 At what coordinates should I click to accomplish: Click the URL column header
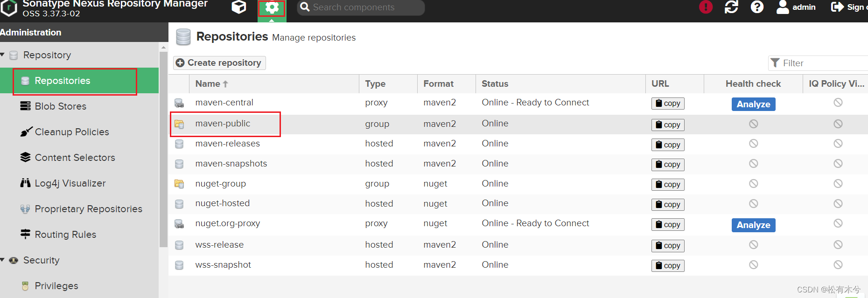click(675, 84)
